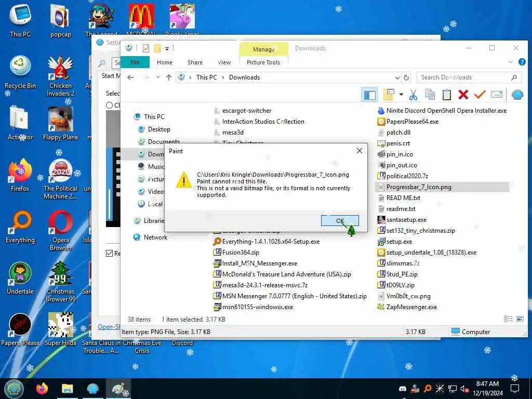Click the red X Delete icon
This screenshot has height=399, width=532.
(x=463, y=95)
